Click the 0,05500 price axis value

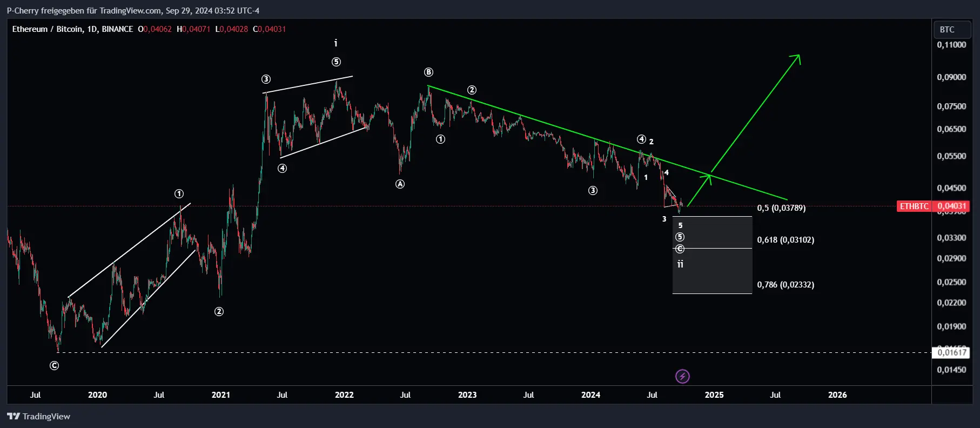tap(951, 156)
